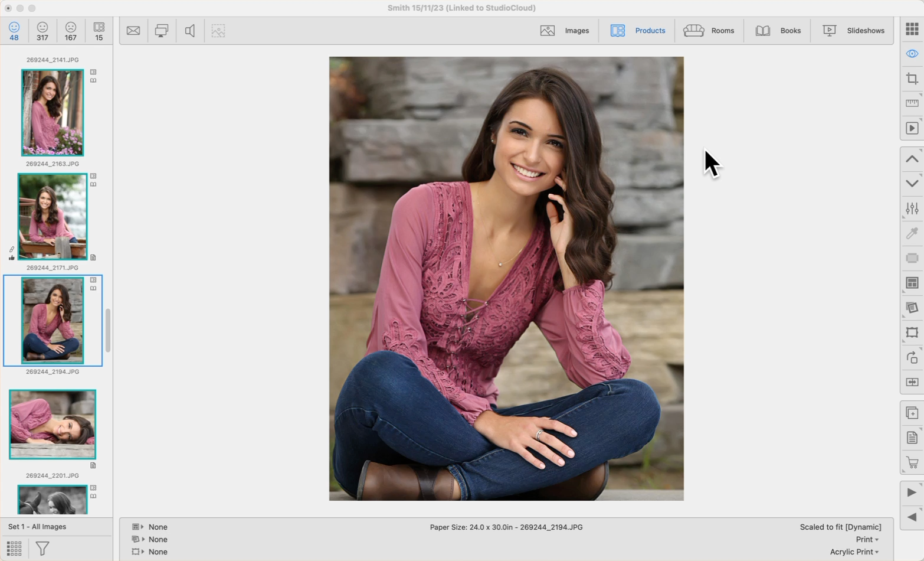Image resolution: width=924 pixels, height=561 pixels.
Task: Toggle the eye visibility icon
Action: click(912, 54)
